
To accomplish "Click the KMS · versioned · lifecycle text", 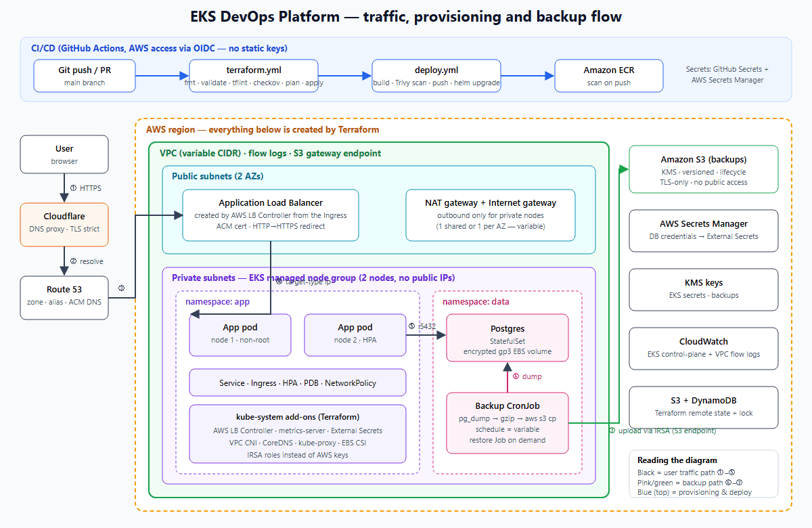I will tap(704, 172).
